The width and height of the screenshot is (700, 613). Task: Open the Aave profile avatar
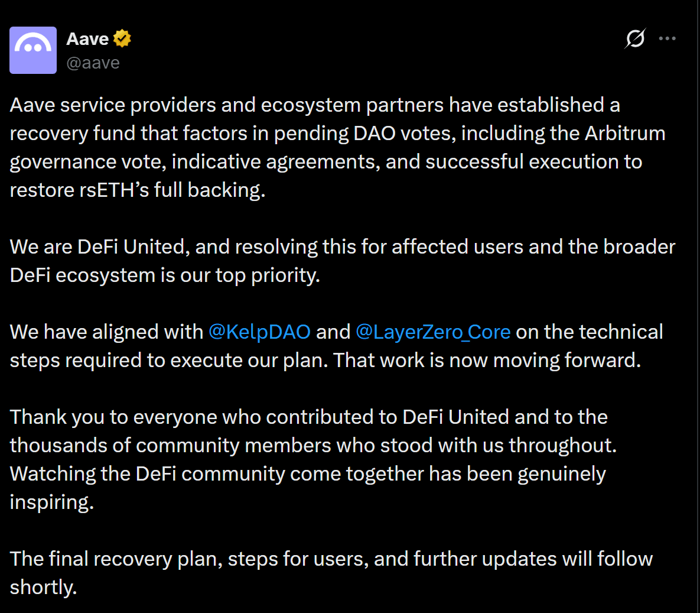pos(33,50)
